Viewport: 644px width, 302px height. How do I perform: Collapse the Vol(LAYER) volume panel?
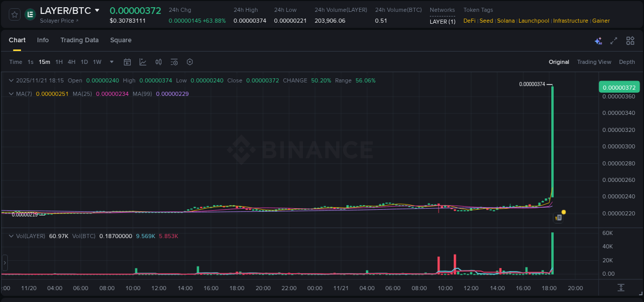coord(11,236)
